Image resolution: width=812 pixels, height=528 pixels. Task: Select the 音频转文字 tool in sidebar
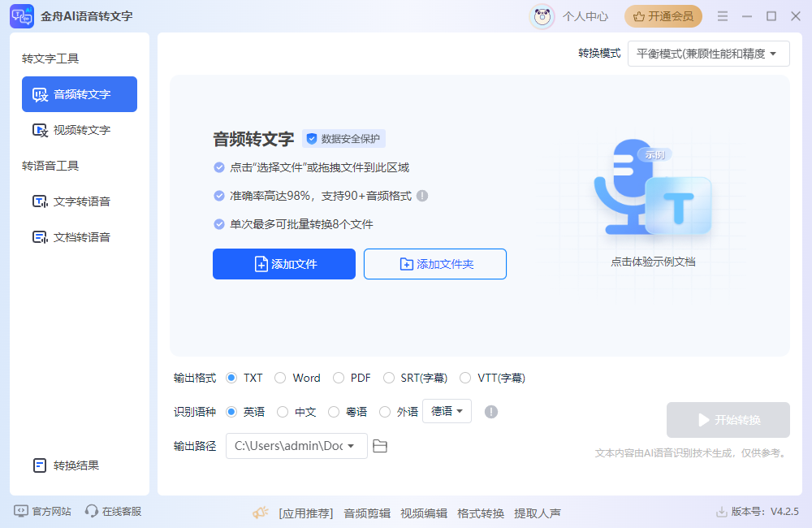[79, 94]
